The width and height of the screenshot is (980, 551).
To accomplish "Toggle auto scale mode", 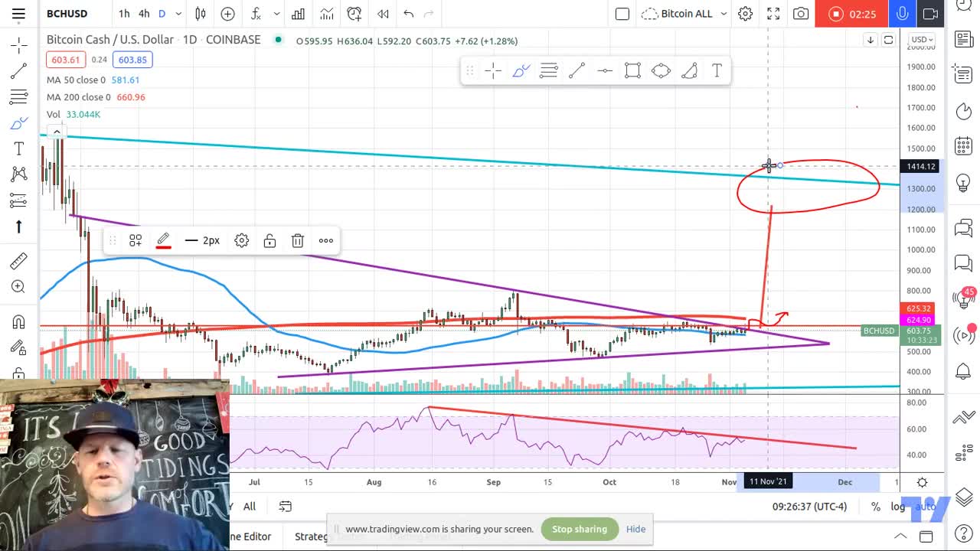I will (926, 507).
